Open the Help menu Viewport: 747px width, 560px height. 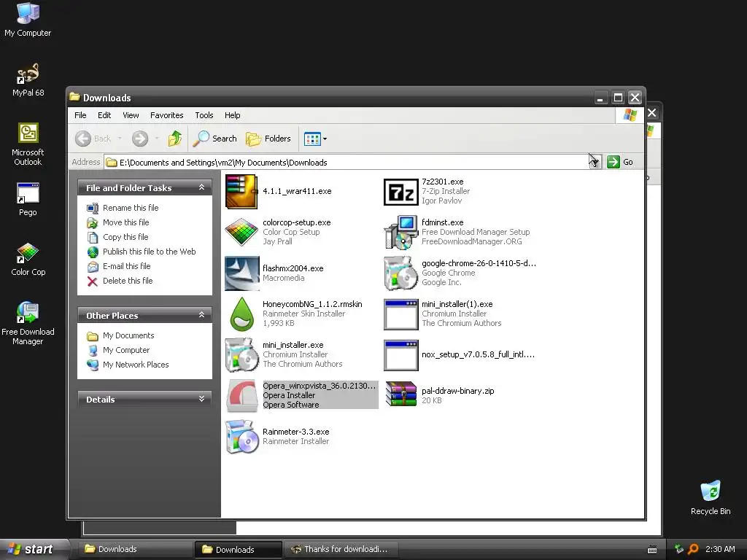point(233,115)
